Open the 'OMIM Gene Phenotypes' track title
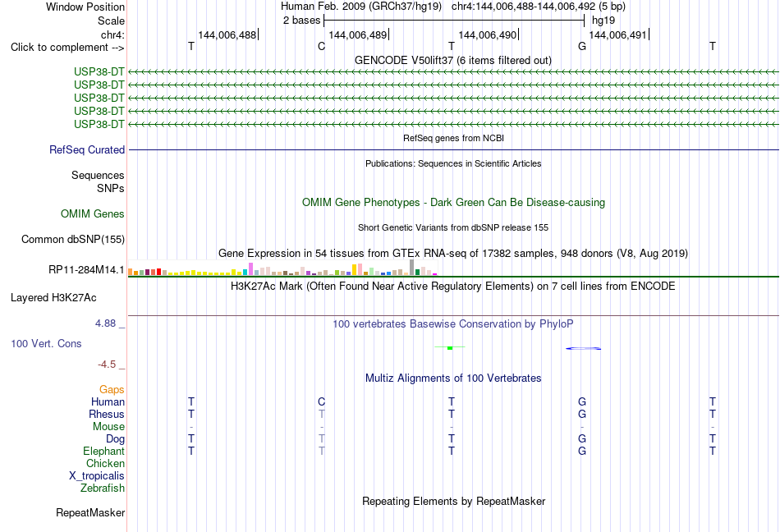 point(454,202)
